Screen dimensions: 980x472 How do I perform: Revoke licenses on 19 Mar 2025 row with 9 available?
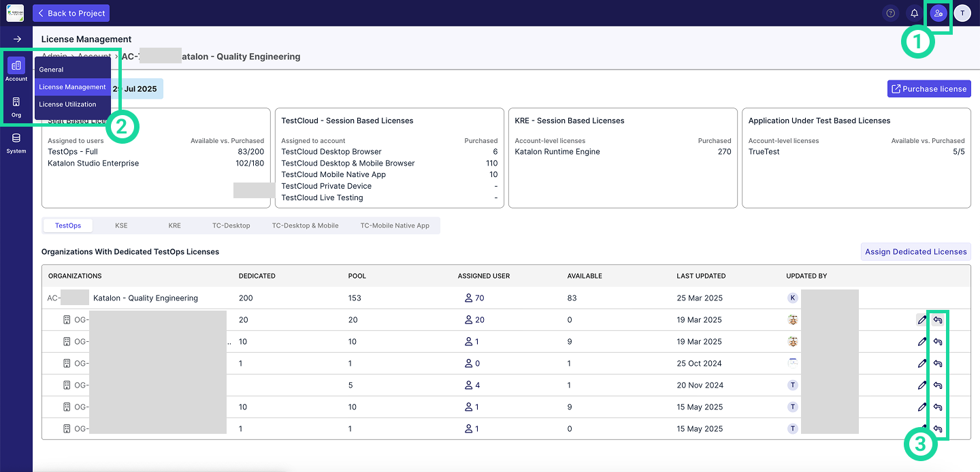[938, 341]
